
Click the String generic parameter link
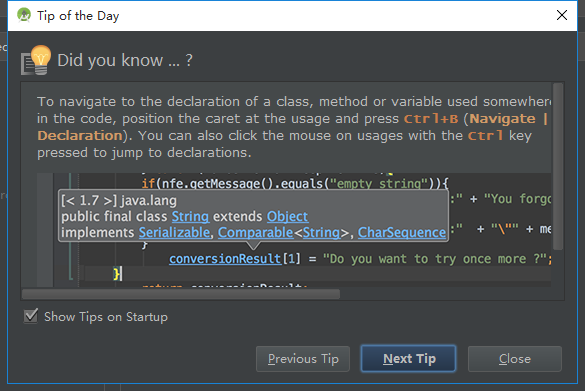(x=321, y=232)
